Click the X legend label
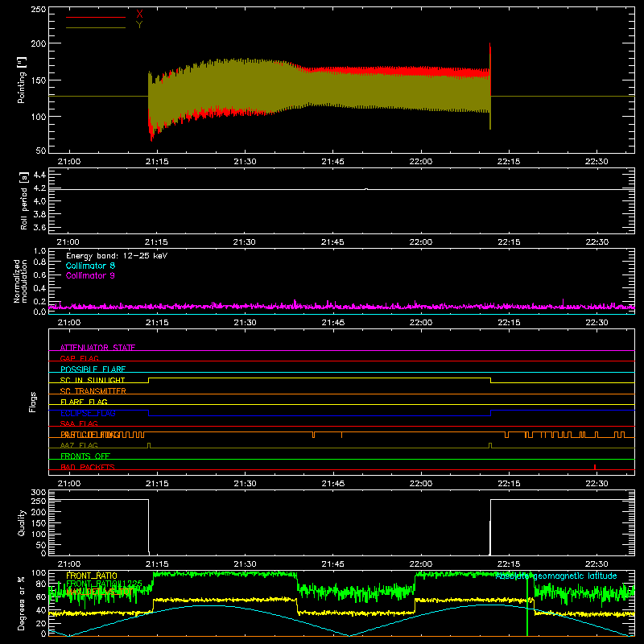 tap(139, 14)
